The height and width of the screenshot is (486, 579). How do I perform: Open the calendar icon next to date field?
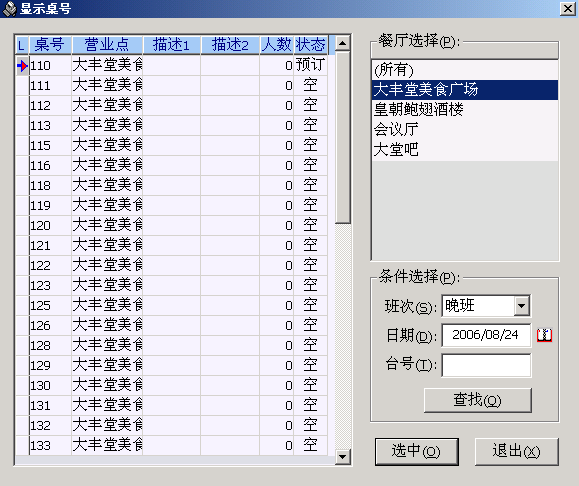point(544,335)
